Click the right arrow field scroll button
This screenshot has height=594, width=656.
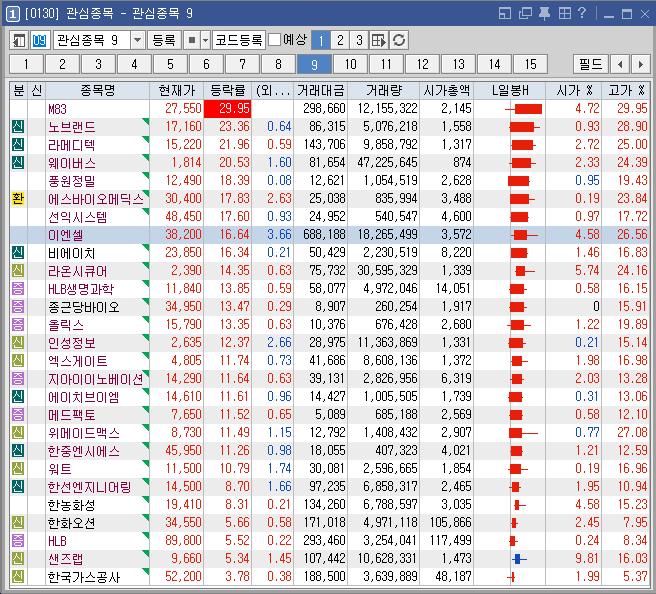click(640, 64)
